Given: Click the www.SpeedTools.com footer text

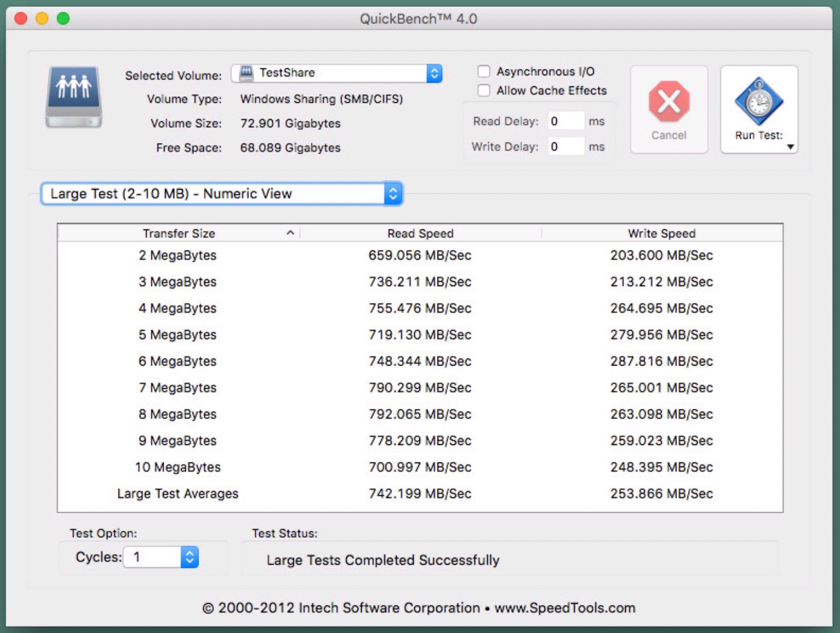Looking at the screenshot, I should click(565, 608).
